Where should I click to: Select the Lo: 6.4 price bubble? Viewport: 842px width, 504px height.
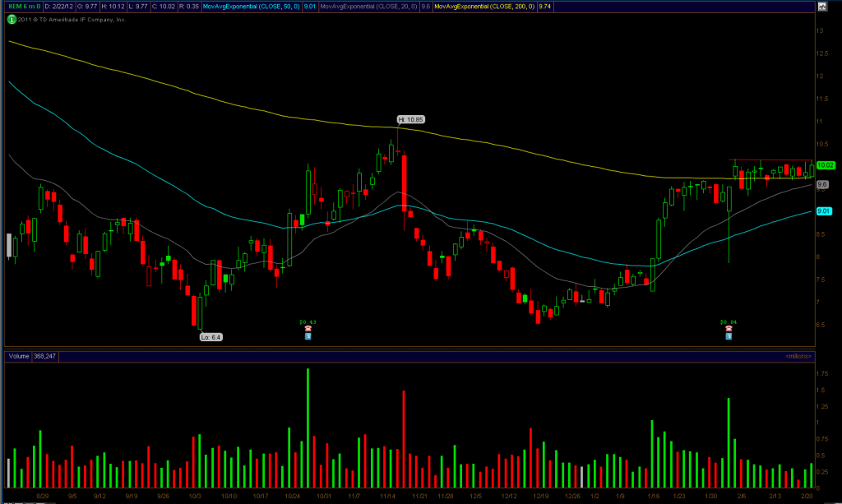click(211, 337)
